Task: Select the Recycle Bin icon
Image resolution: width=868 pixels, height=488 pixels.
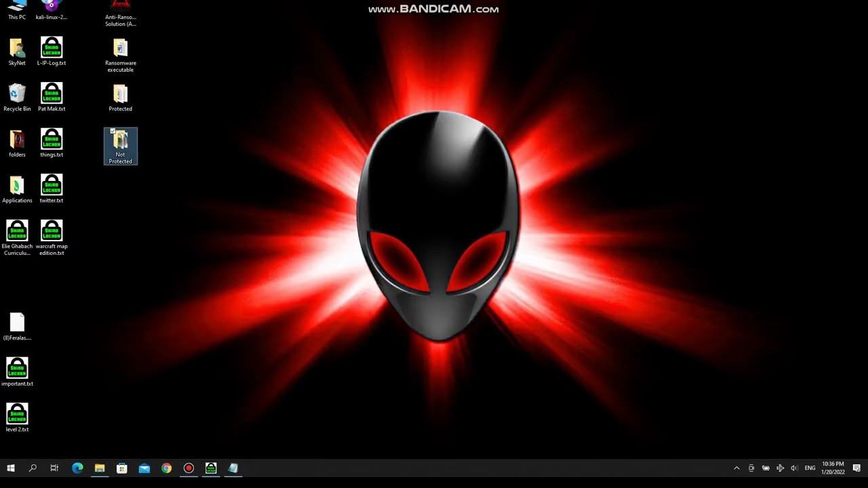Action: [17, 98]
